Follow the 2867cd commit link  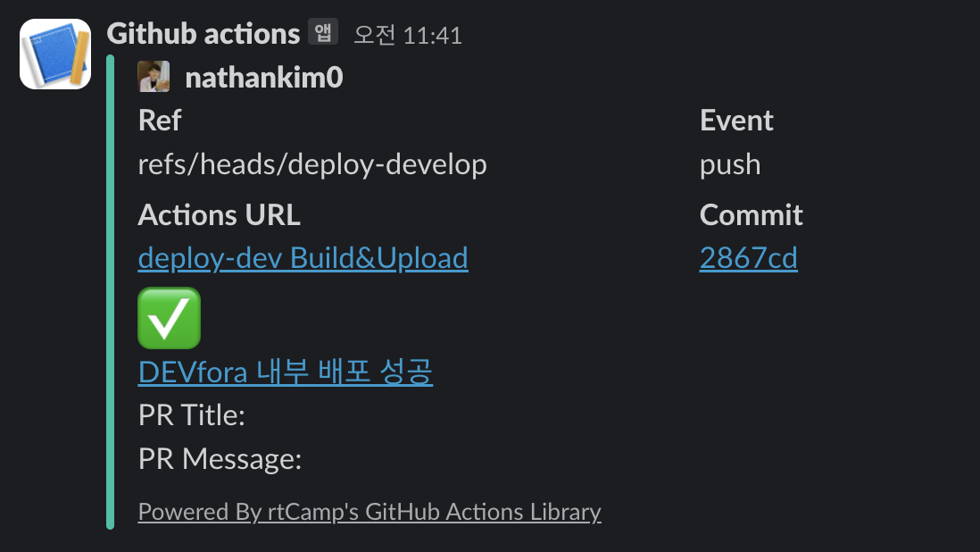coord(749,258)
